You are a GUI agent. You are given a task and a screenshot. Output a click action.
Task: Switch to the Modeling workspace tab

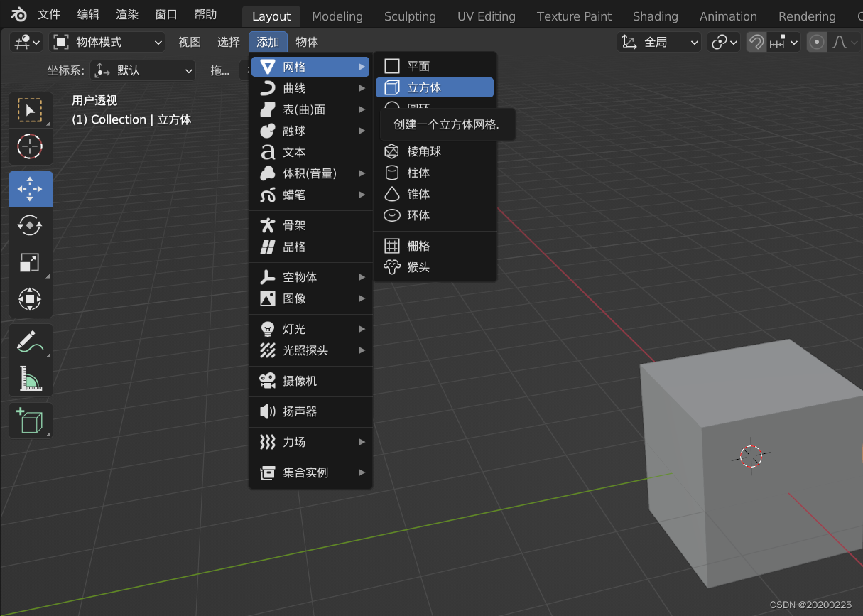coord(337,16)
